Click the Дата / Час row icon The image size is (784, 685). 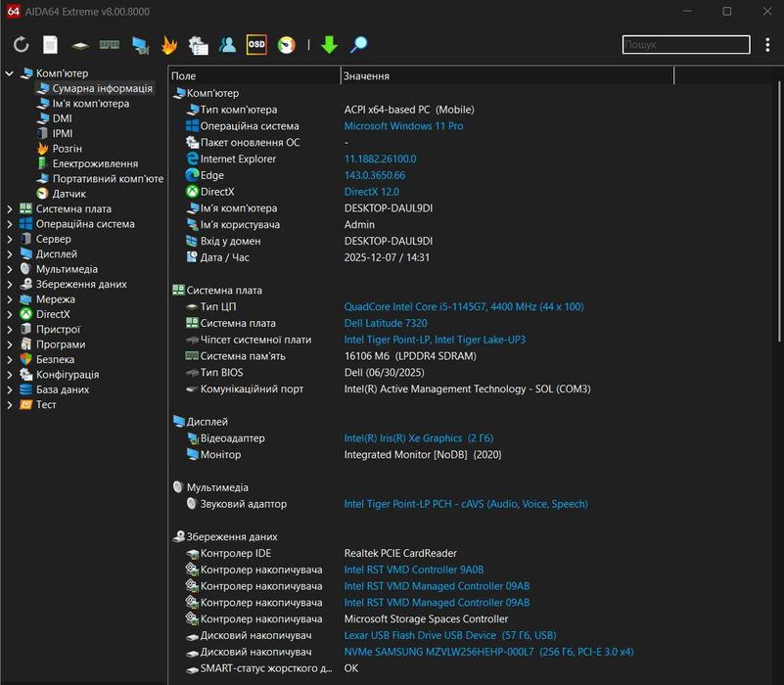pyautogui.click(x=192, y=257)
